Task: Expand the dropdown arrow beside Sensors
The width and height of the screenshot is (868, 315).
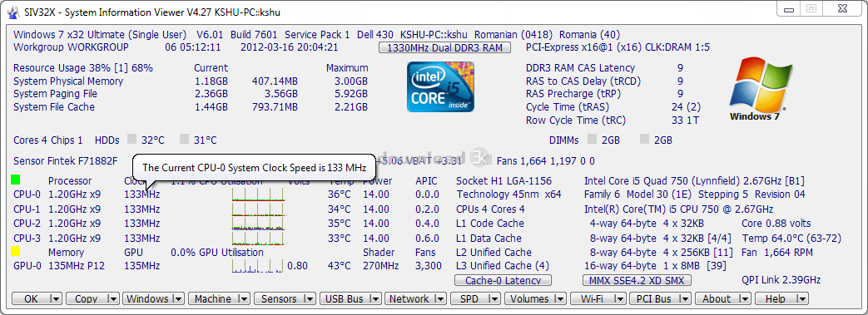Action: 310,299
